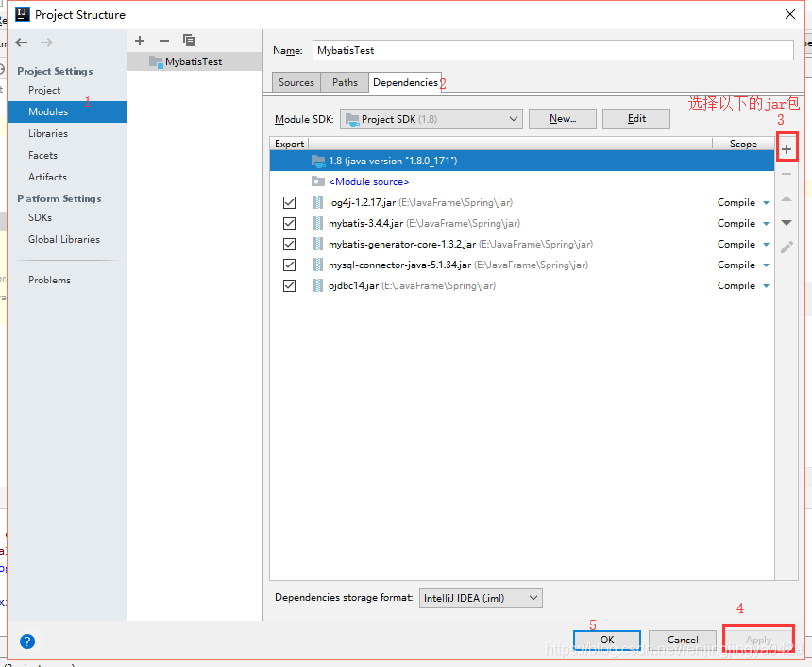The image size is (812, 667).
Task: Go forward with the right arrow icon
Action: 46,43
